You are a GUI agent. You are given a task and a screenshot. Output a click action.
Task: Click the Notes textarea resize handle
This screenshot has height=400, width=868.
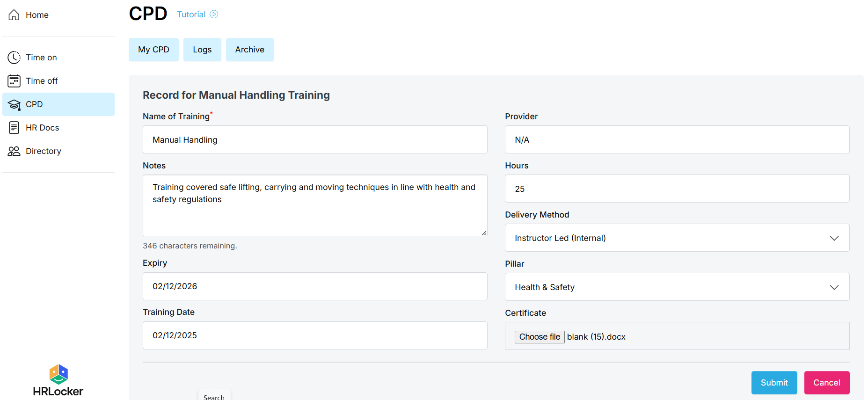(484, 233)
